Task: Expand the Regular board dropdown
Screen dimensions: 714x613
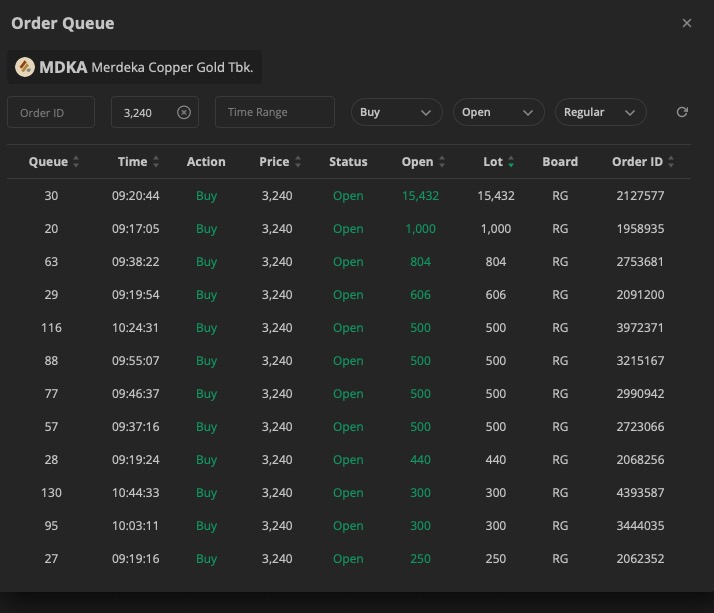Action: click(600, 112)
